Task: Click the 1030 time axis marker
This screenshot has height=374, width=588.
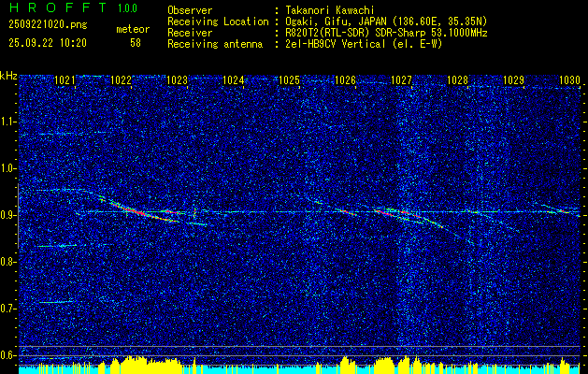Action: click(x=569, y=79)
